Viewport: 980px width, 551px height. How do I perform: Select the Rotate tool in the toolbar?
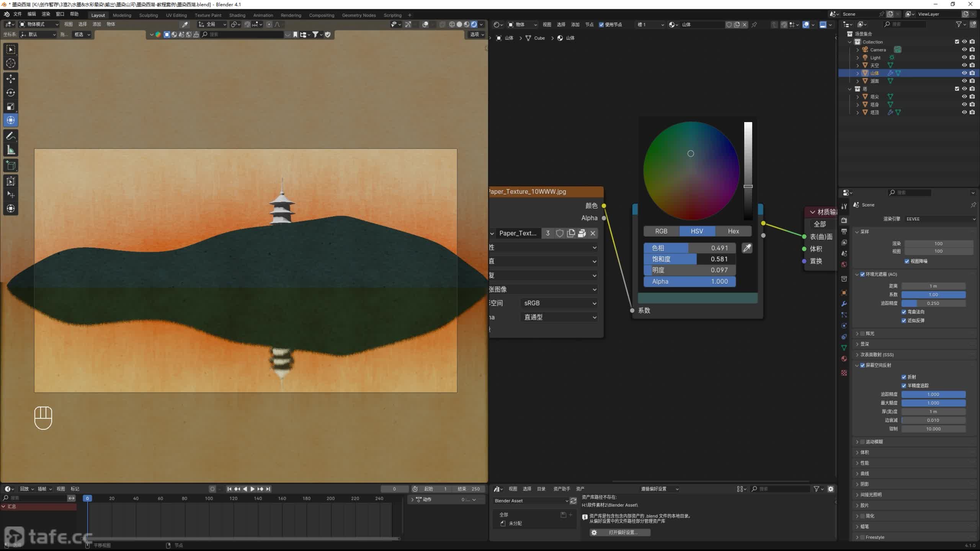pyautogui.click(x=11, y=93)
